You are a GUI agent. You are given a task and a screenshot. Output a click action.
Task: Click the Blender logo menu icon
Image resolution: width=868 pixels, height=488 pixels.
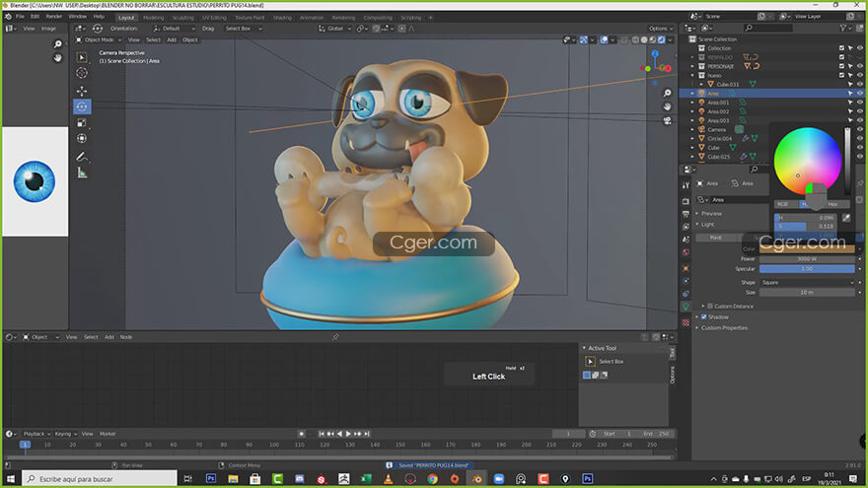[x=8, y=17]
